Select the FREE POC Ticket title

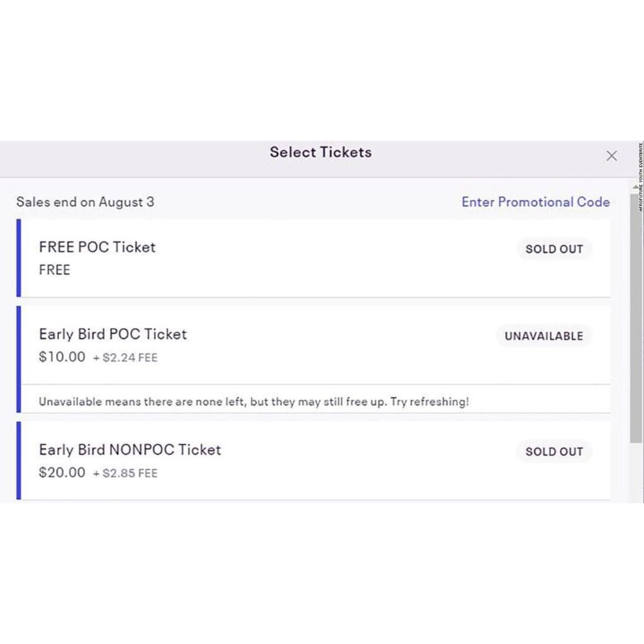pos(97,247)
